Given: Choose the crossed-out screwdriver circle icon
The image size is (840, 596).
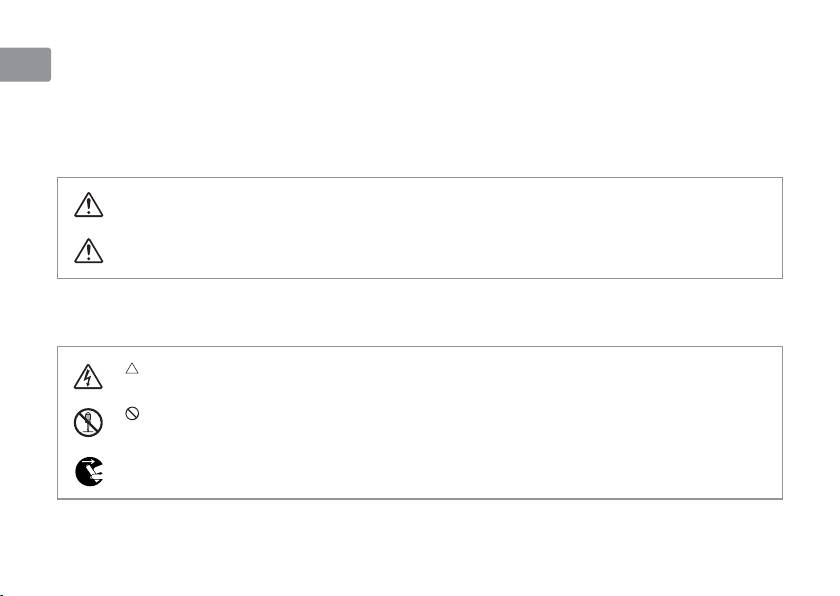Looking at the screenshot, I should [88, 422].
